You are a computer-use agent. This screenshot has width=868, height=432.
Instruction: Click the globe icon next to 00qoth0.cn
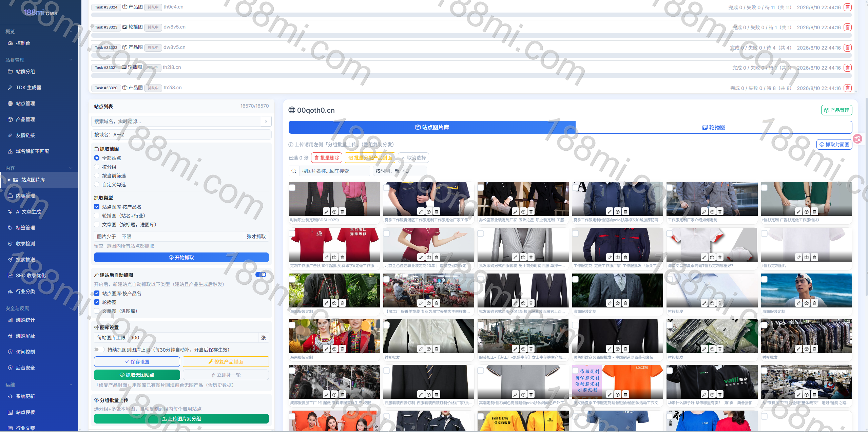(x=292, y=110)
